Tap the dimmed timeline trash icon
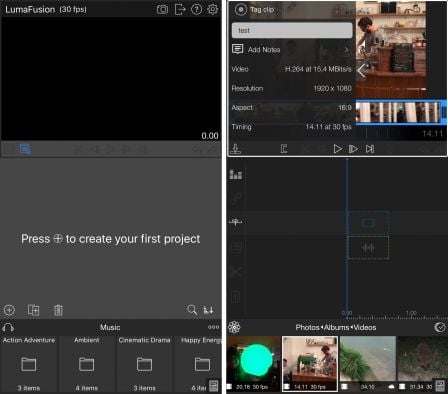 coord(236,296)
